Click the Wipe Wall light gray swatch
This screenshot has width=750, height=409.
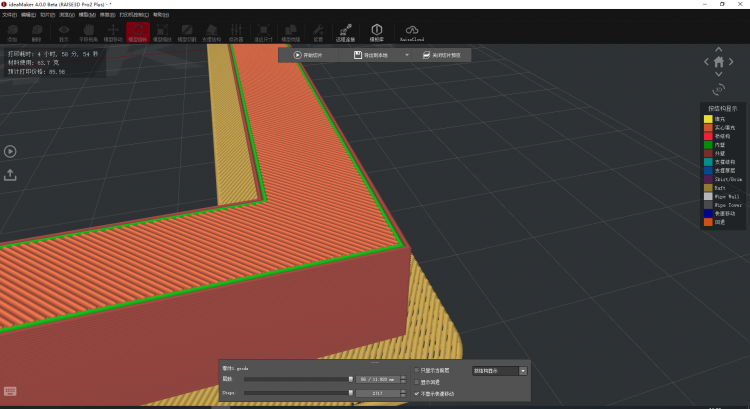coord(708,197)
